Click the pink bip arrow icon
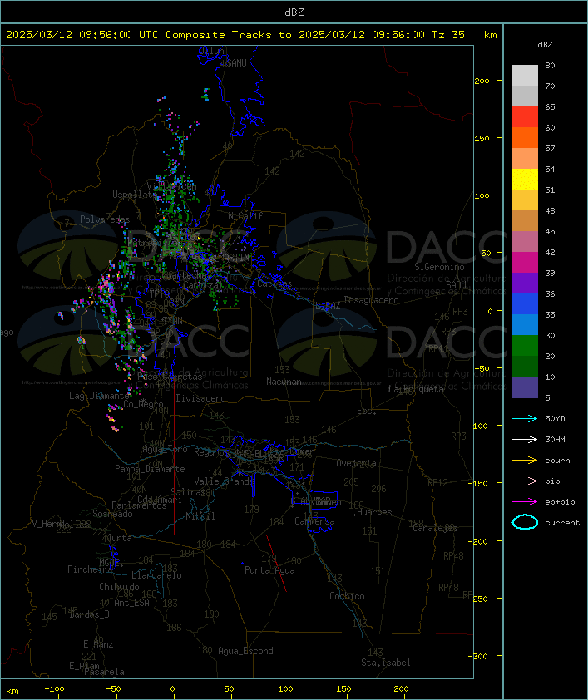 coord(525,481)
